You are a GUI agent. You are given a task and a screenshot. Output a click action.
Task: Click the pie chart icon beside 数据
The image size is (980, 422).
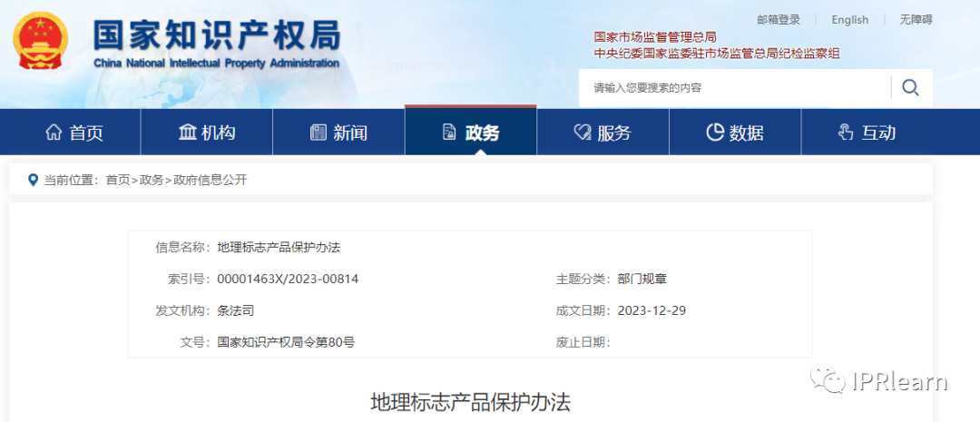click(x=714, y=132)
